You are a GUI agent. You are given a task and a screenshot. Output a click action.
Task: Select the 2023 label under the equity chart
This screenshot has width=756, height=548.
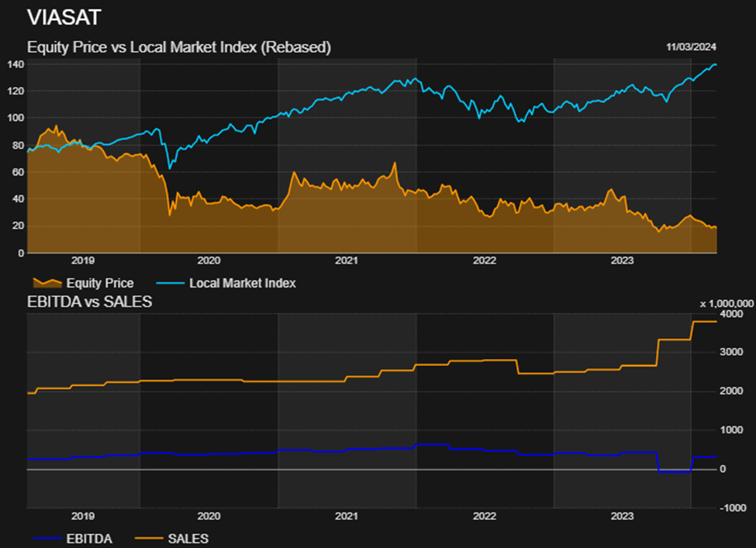623,260
